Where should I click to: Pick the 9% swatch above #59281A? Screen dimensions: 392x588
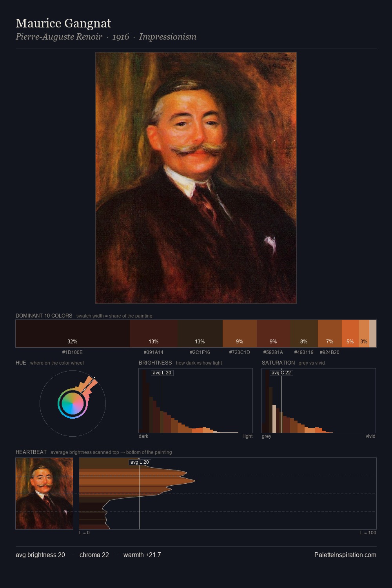pyautogui.click(x=273, y=334)
